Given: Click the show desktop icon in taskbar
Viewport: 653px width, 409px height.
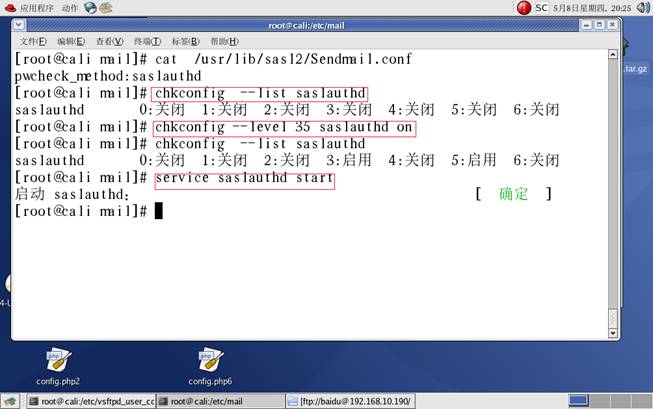Looking at the screenshot, I should 11,401.
